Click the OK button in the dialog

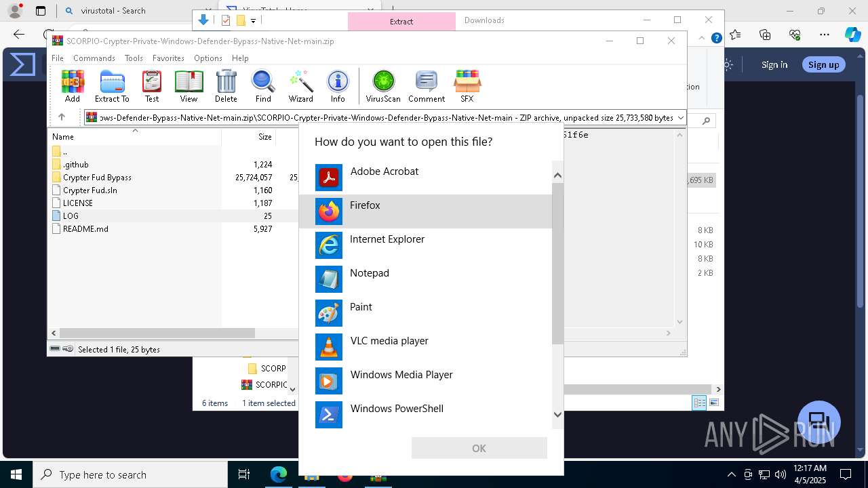coord(479,448)
